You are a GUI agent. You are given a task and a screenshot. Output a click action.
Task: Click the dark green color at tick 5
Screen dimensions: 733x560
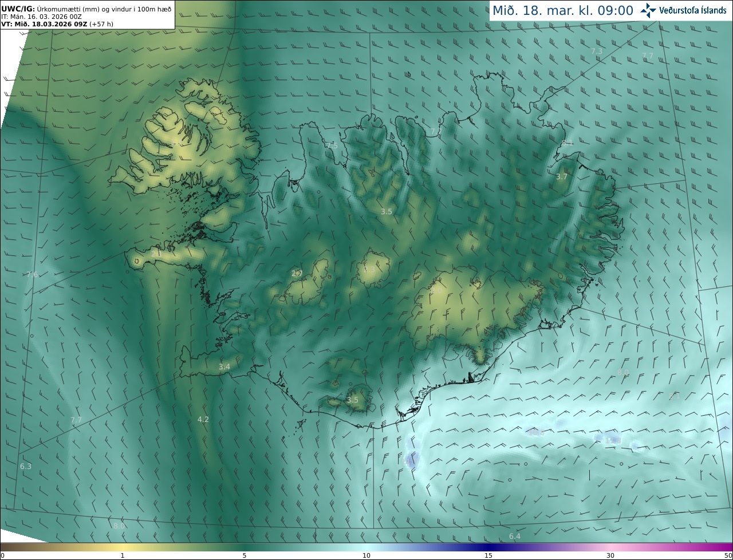pyautogui.click(x=245, y=547)
